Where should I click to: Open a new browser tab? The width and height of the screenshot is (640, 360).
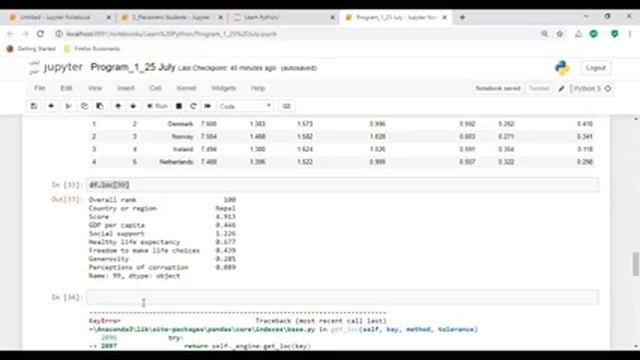tap(462, 18)
